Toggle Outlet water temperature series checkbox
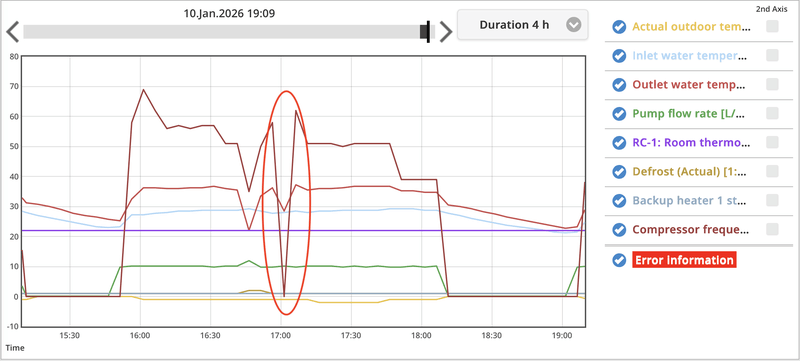 pyautogui.click(x=619, y=85)
